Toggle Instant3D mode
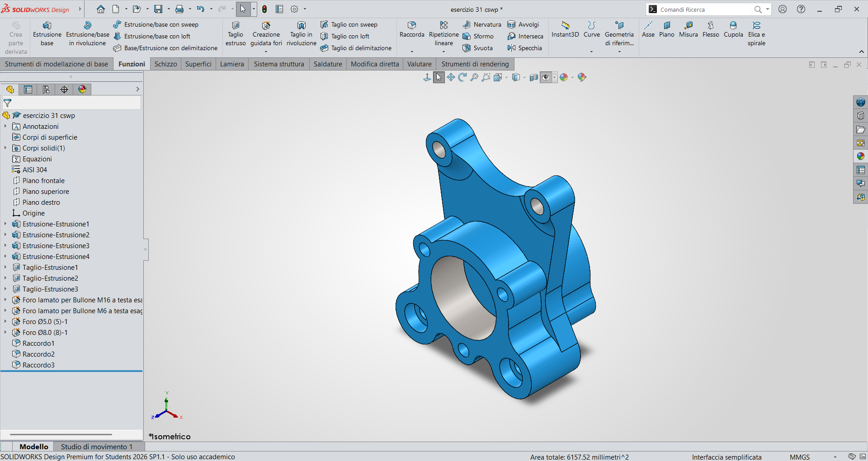Viewport: 868px width, 461px height. [565, 29]
